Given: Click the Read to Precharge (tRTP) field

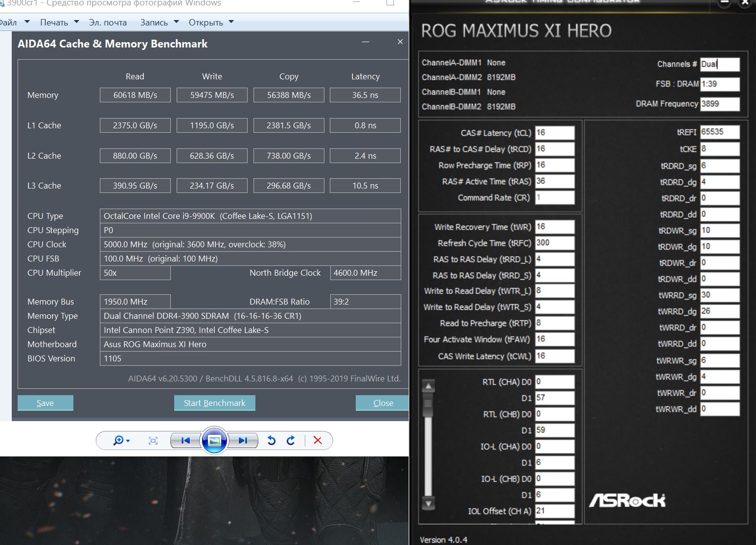Looking at the screenshot, I should (555, 323).
